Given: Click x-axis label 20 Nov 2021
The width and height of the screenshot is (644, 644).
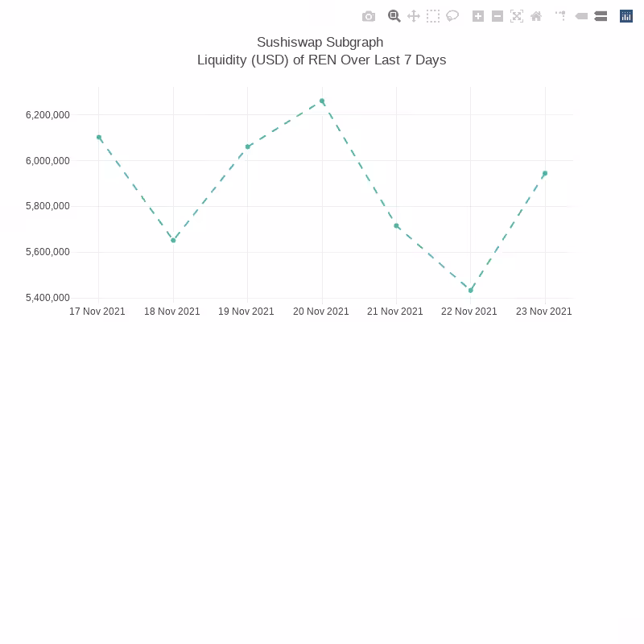Looking at the screenshot, I should (320, 312).
